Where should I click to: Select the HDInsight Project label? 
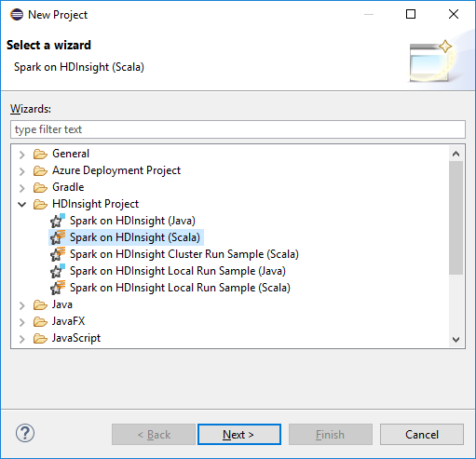[96, 204]
